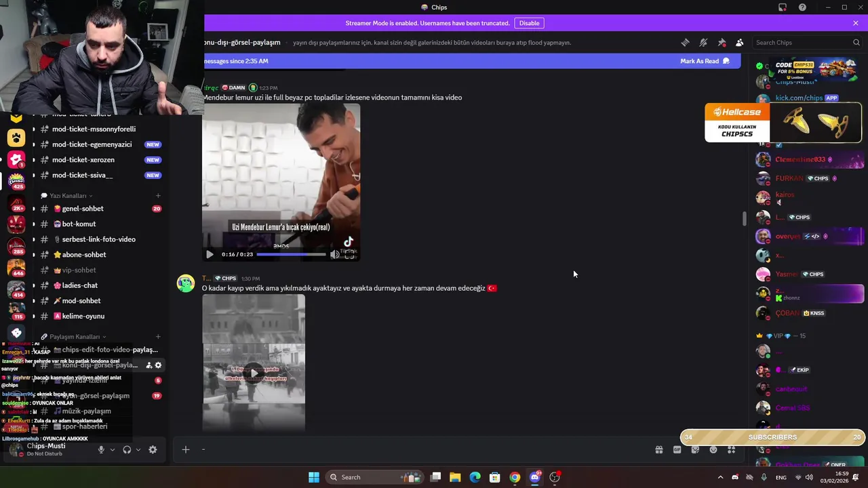This screenshot has width=868, height=488.
Task: Toggle notification settings bell icon
Action: tap(703, 42)
